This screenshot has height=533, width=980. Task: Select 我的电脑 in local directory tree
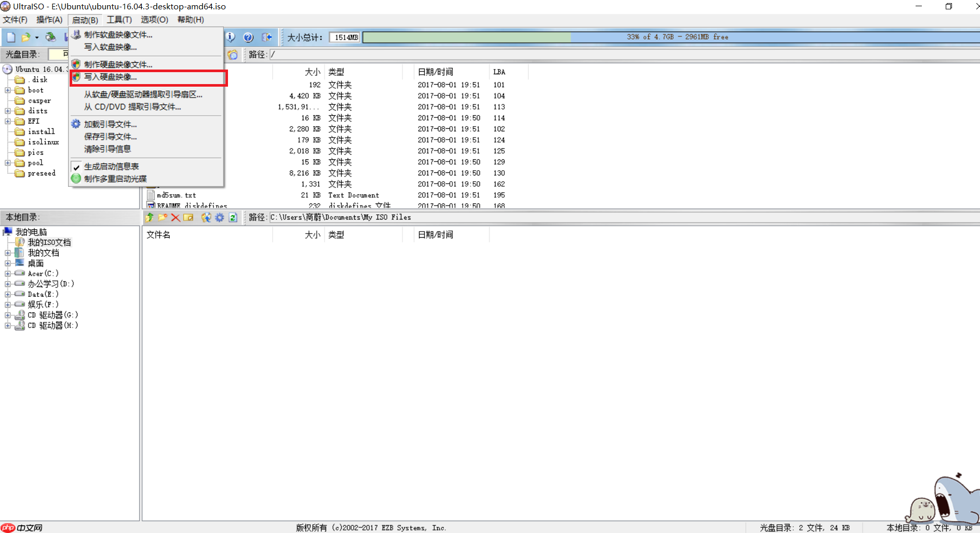31,232
